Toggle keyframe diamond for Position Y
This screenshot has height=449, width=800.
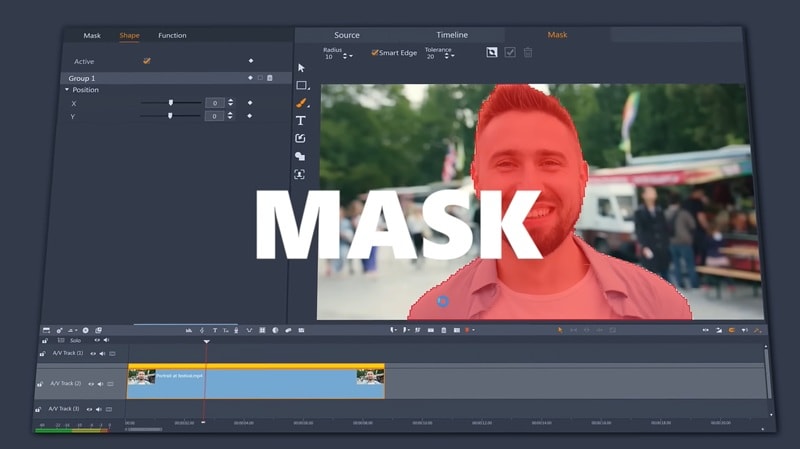[249, 116]
